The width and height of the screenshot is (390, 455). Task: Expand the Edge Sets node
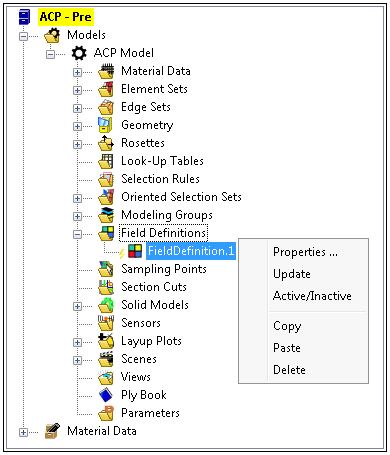click(78, 108)
